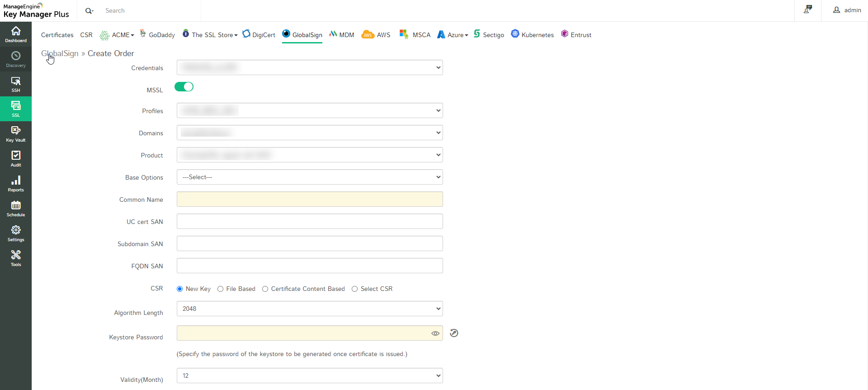Expand The SSL Store menu arrow
This screenshot has width=868, height=390.
(236, 35)
